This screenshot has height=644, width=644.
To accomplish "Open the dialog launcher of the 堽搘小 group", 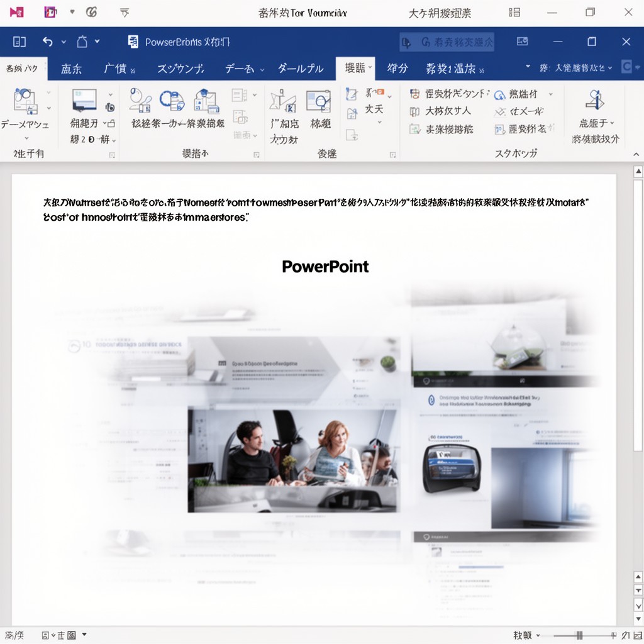I will 257,155.
